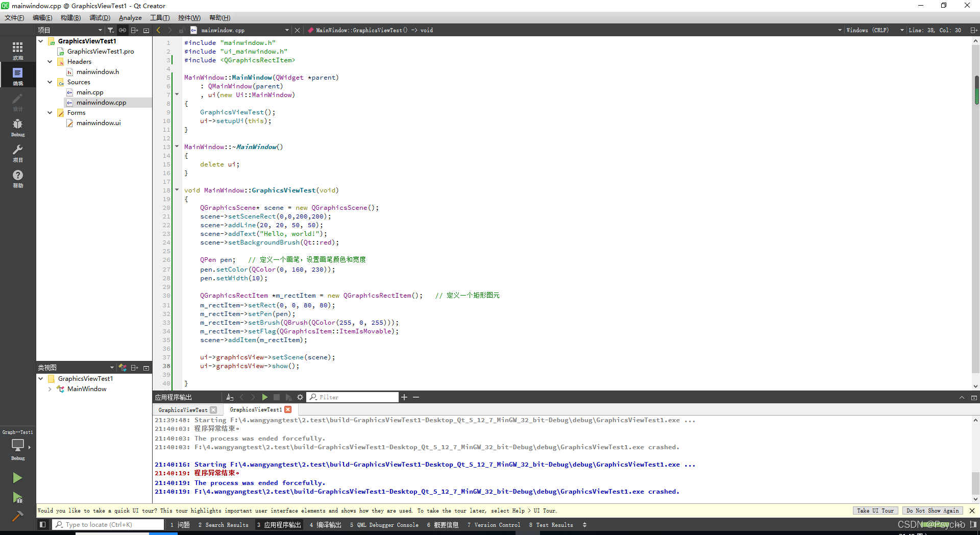Click Type to locate search field
The height and width of the screenshot is (535, 980).
click(x=108, y=524)
